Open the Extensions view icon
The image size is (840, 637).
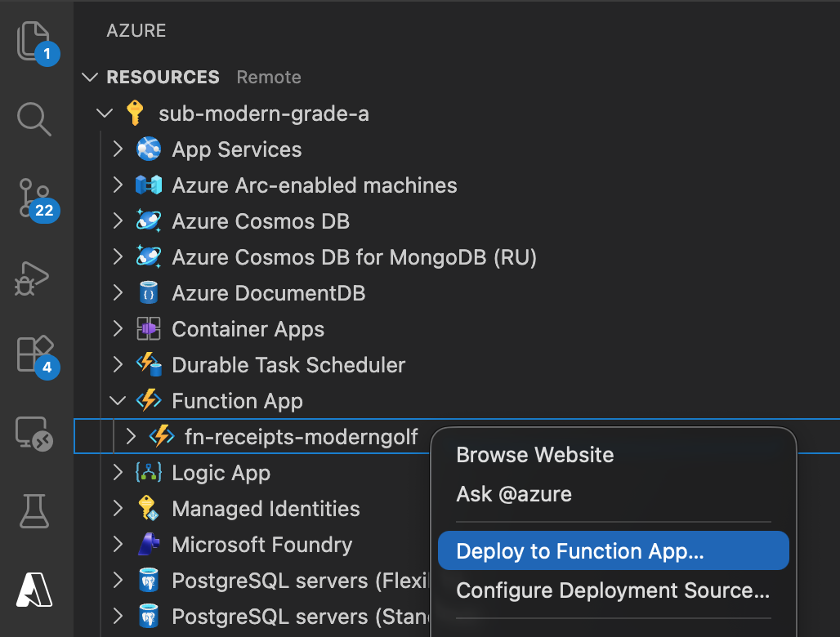click(35, 354)
